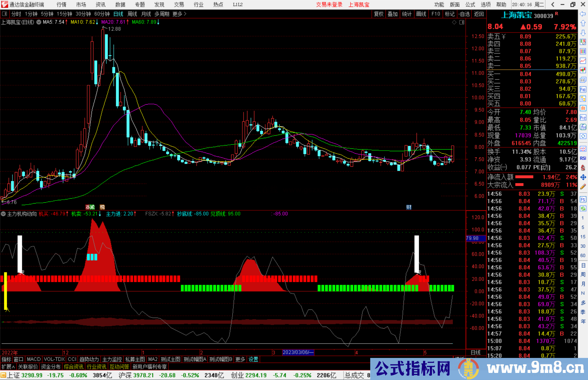Image resolution: width=588 pixels, height=380 pixels.
Task: Click the 设置 indicator settings link
Action: point(253,359)
